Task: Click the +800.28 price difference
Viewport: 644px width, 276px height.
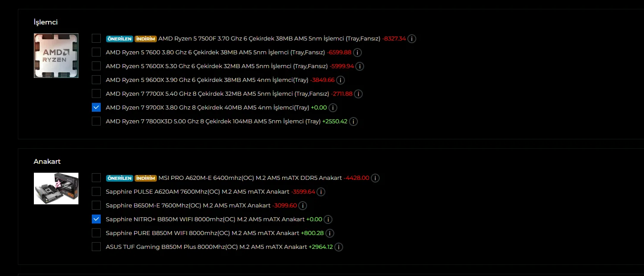Action: [312, 233]
